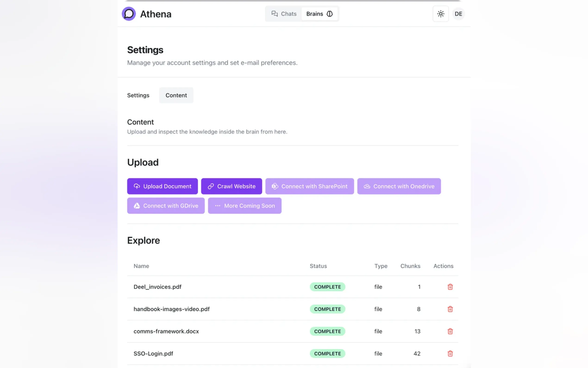Delete SSO-Login.pdf with trash icon
This screenshot has width=588, height=368.
450,353
